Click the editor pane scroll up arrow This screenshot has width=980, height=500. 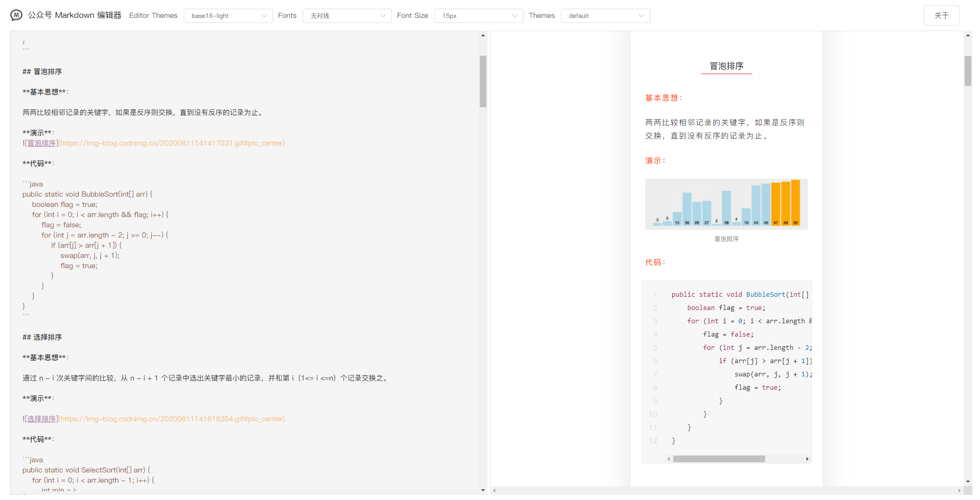[483, 35]
